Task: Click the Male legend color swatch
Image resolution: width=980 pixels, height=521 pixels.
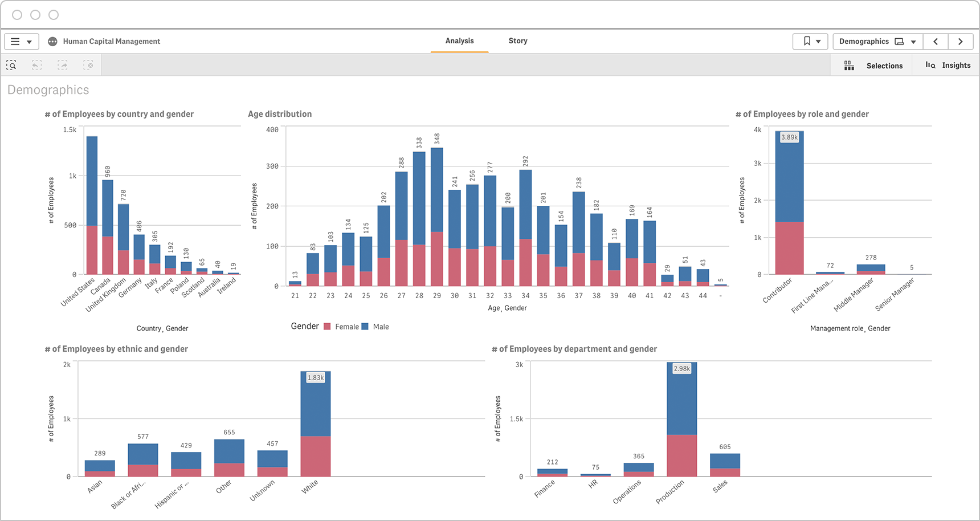Action: point(365,327)
